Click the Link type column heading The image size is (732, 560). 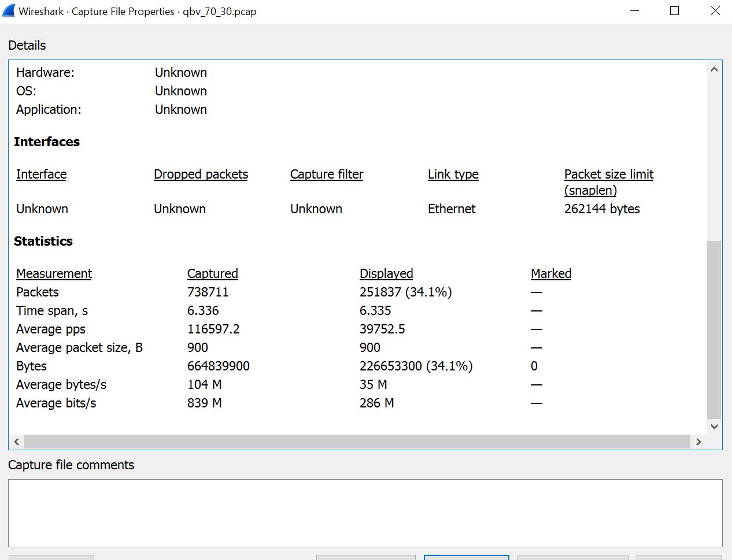453,174
